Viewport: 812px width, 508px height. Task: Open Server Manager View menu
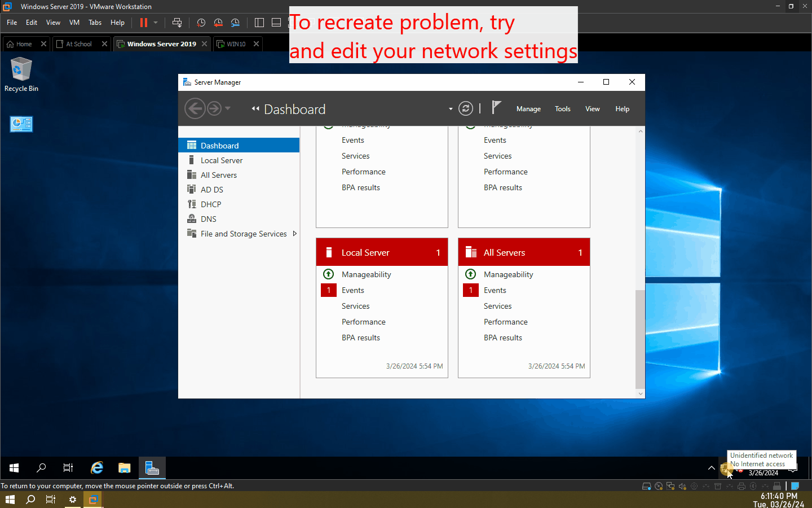[x=593, y=109]
